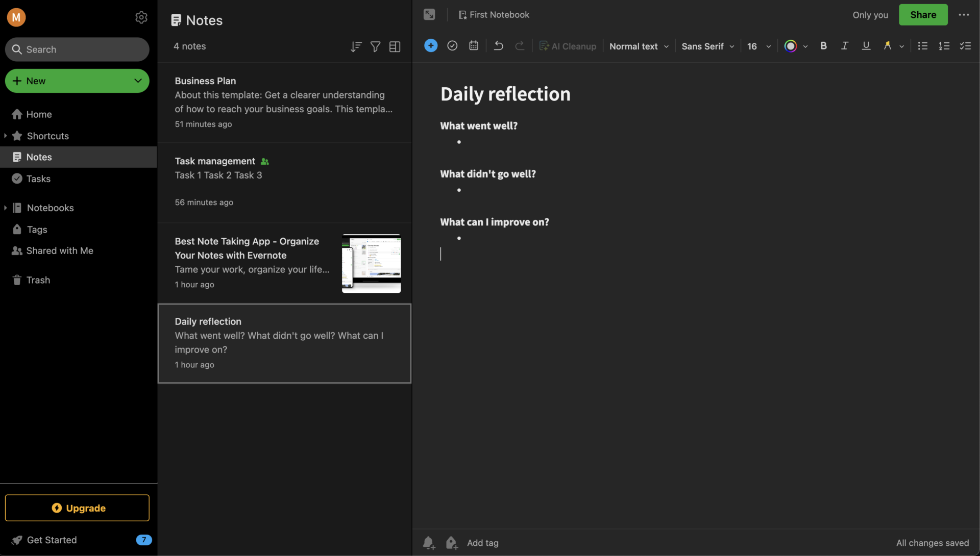Toggle underline formatting
The image size is (980, 556).
[x=866, y=46]
